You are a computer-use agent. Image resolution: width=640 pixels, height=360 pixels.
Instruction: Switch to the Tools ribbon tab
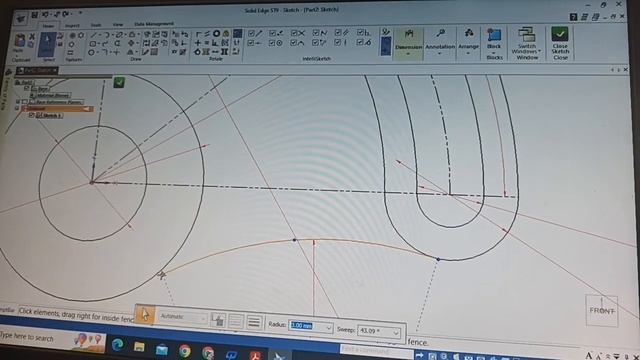(x=96, y=25)
